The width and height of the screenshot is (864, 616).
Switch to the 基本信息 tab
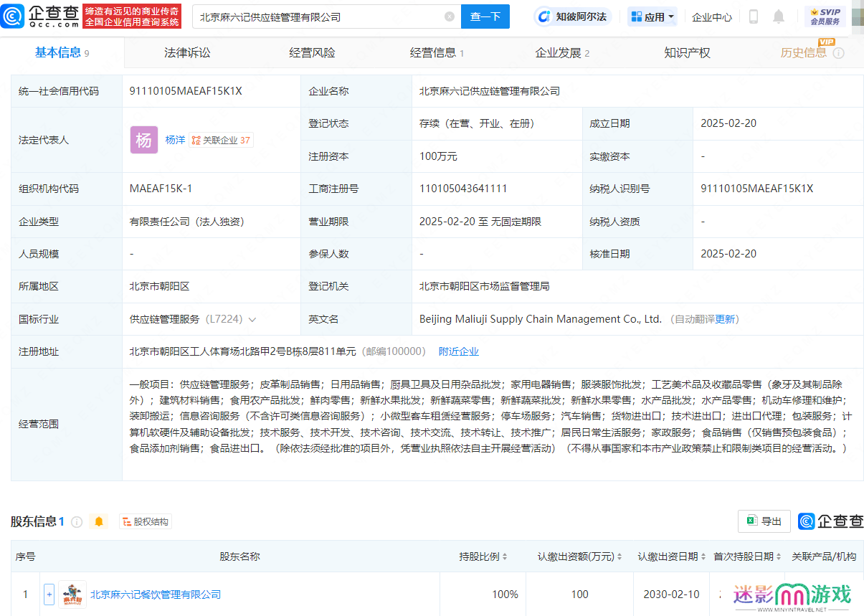pos(62,52)
